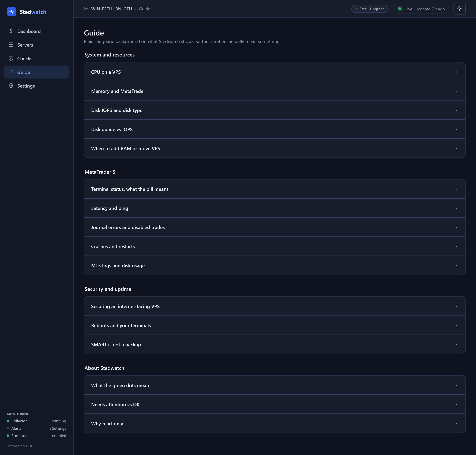
Task: Click the 'Stedwatch v0.8.0' version text
Action: point(19,446)
